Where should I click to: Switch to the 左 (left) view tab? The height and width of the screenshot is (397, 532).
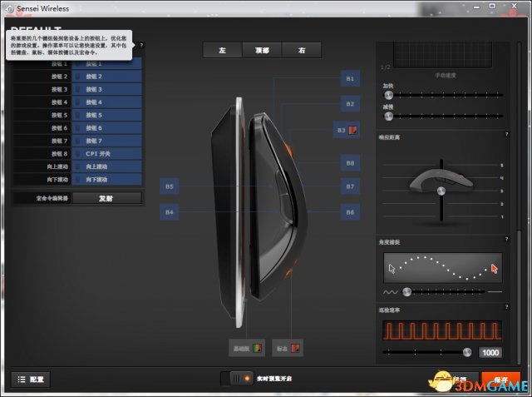pyautogui.click(x=222, y=51)
